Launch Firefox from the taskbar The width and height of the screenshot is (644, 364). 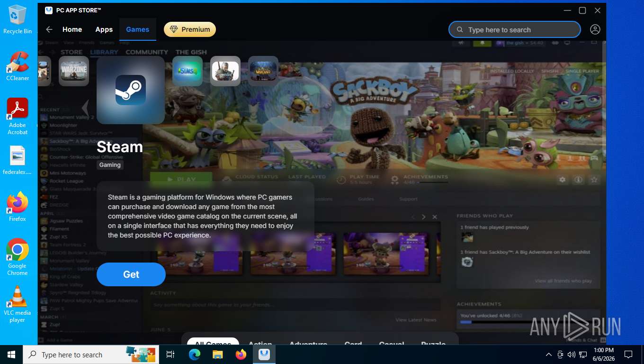[241, 355]
